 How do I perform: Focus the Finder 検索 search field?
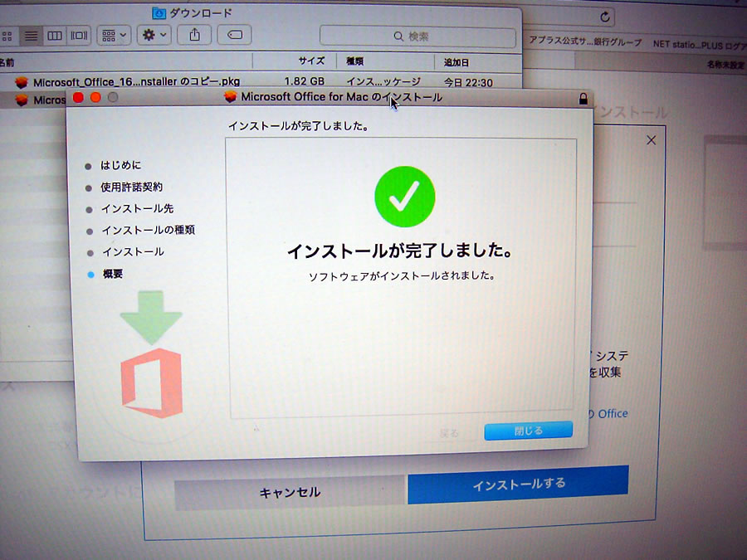click(x=417, y=37)
